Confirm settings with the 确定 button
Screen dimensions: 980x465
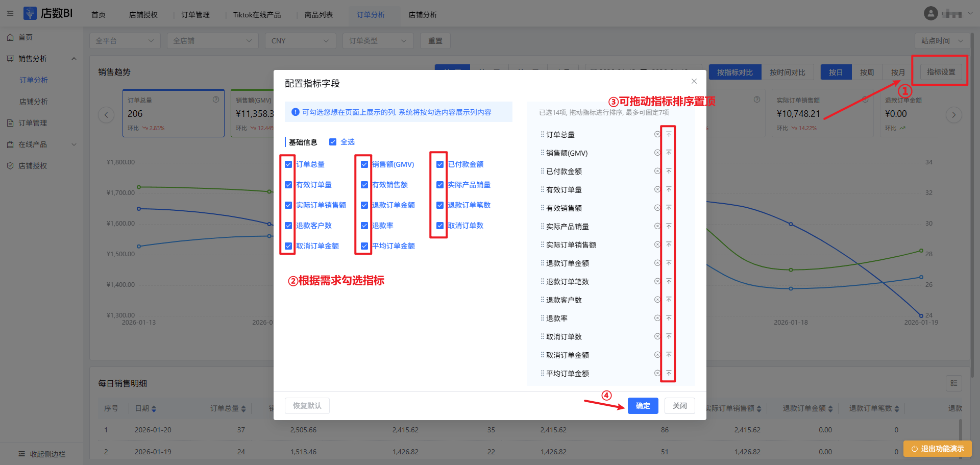[643, 406]
